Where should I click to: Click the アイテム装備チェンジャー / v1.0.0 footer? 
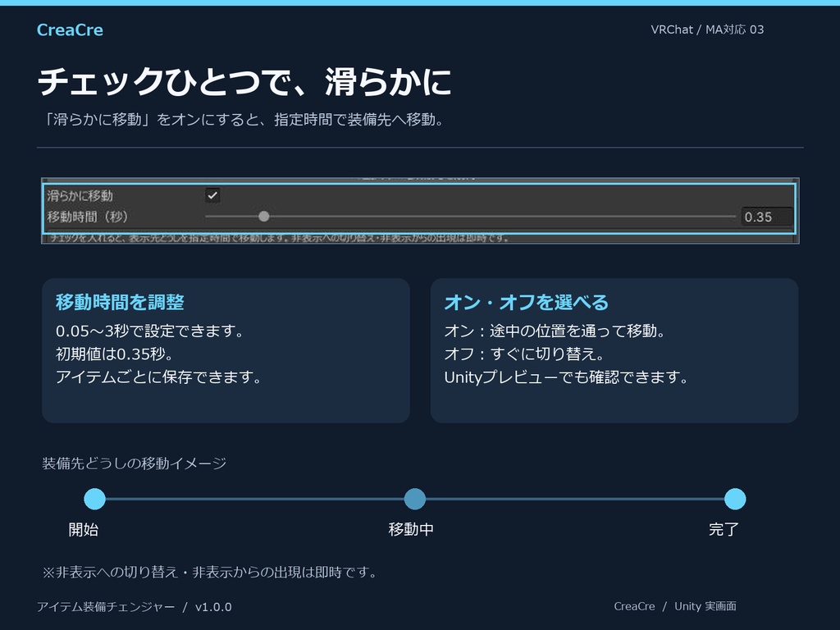coord(135,607)
